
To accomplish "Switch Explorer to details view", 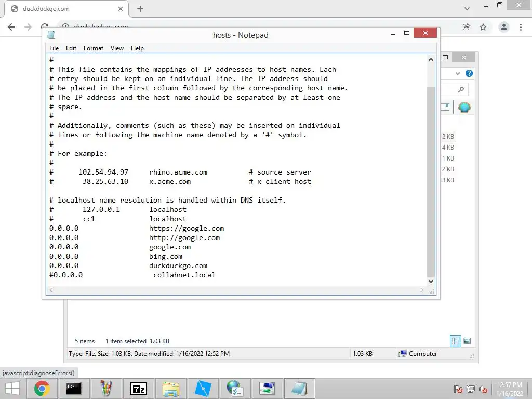I will [455, 341].
